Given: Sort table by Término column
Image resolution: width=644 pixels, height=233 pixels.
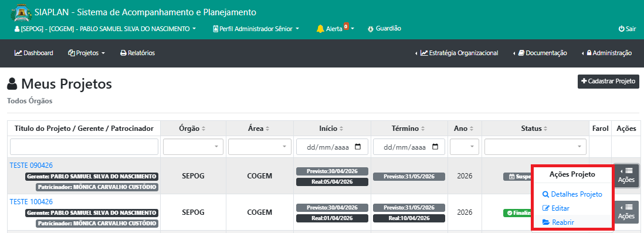Looking at the screenshot, I should coord(409,129).
